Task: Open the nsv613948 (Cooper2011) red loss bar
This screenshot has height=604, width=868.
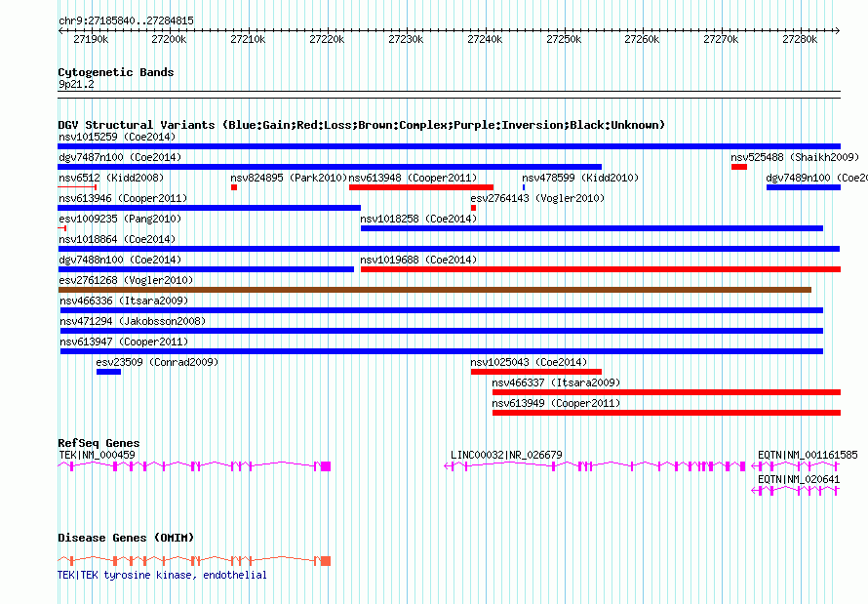Action: [421, 187]
